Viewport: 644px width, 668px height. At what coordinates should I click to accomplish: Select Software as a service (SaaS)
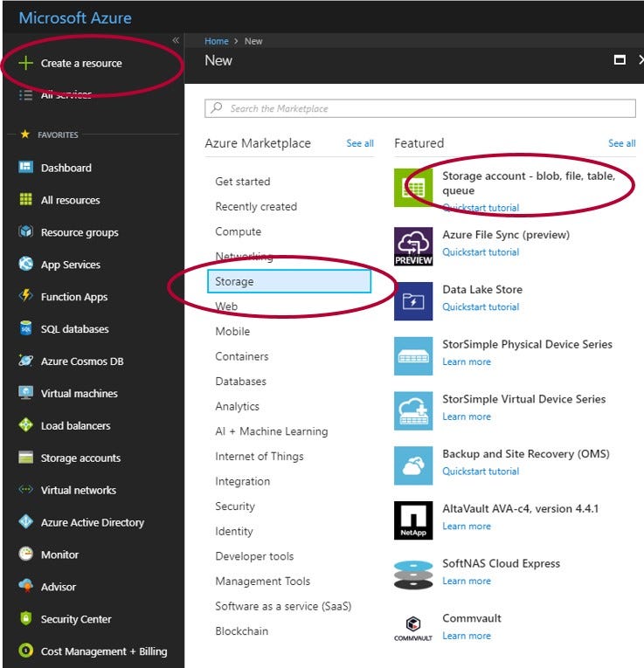pos(283,606)
